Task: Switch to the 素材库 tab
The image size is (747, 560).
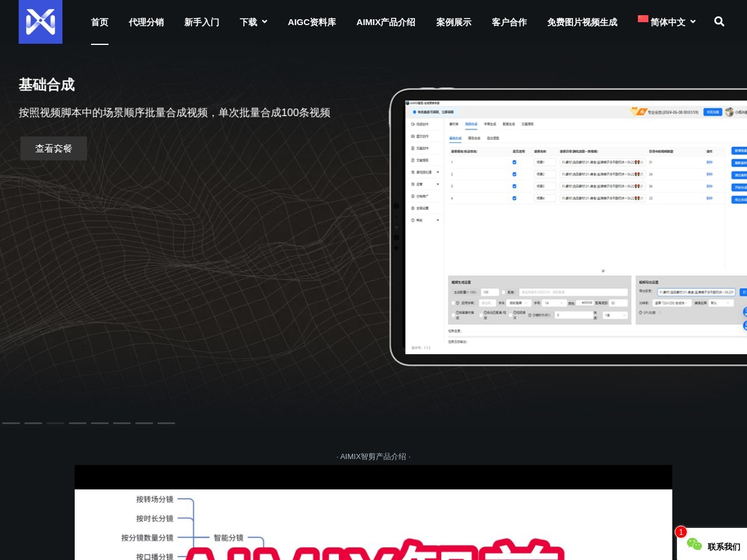Action: click(453, 124)
